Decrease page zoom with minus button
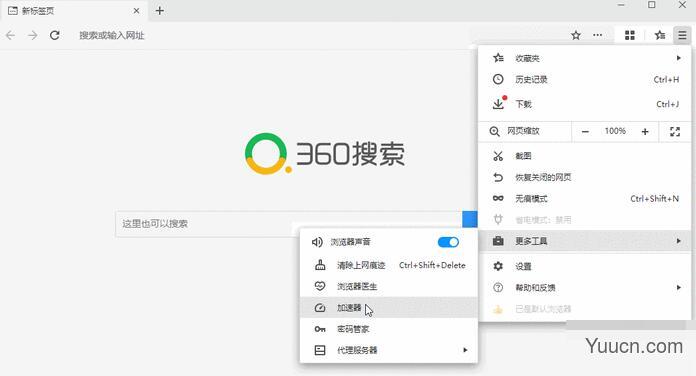 click(585, 131)
